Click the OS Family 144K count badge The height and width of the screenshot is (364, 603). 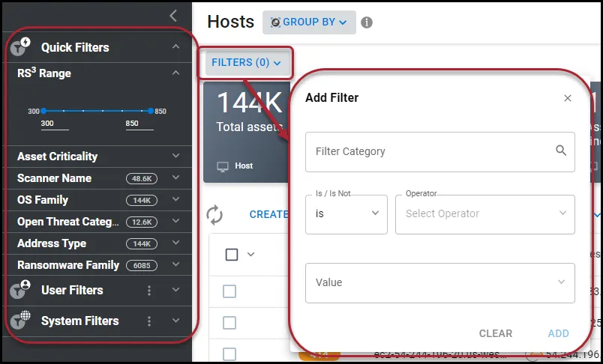[142, 201]
